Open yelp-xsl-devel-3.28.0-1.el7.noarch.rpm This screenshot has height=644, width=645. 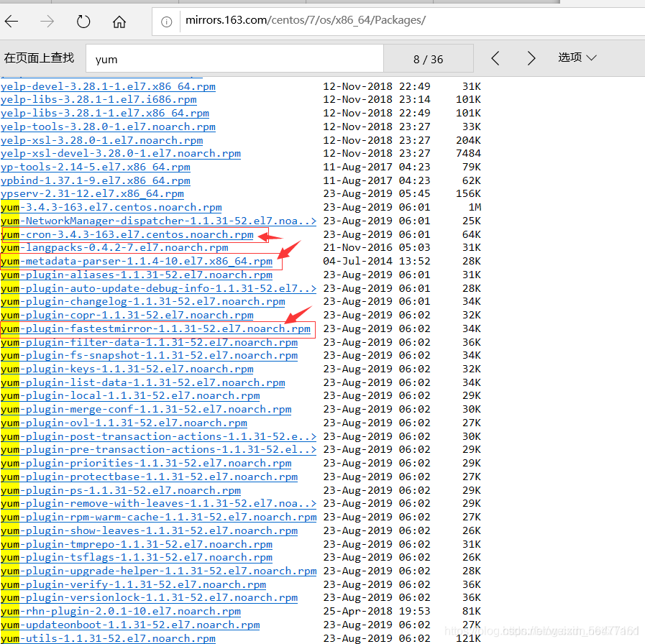click(x=121, y=153)
